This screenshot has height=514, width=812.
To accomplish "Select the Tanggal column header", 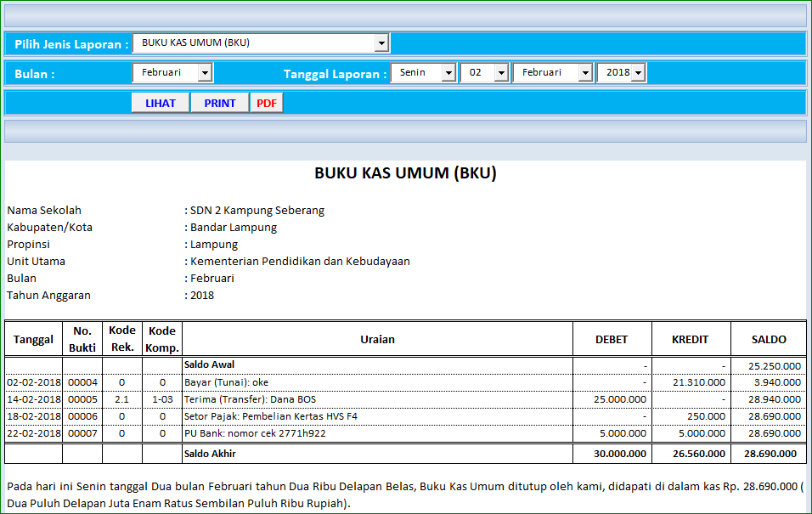I will [x=34, y=339].
